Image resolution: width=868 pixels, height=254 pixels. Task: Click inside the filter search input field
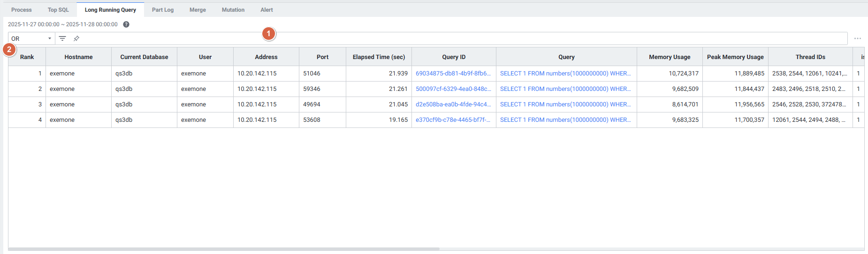tap(422, 38)
